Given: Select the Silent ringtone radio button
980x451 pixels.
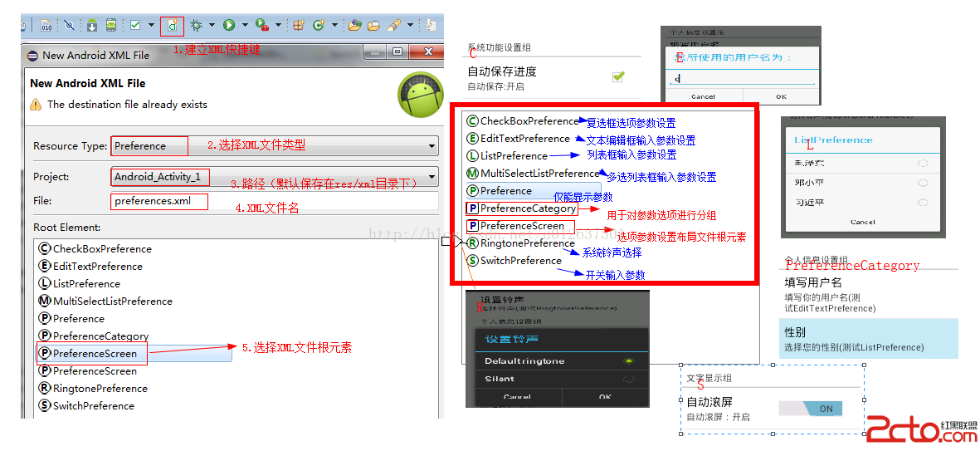Looking at the screenshot, I should click(629, 379).
